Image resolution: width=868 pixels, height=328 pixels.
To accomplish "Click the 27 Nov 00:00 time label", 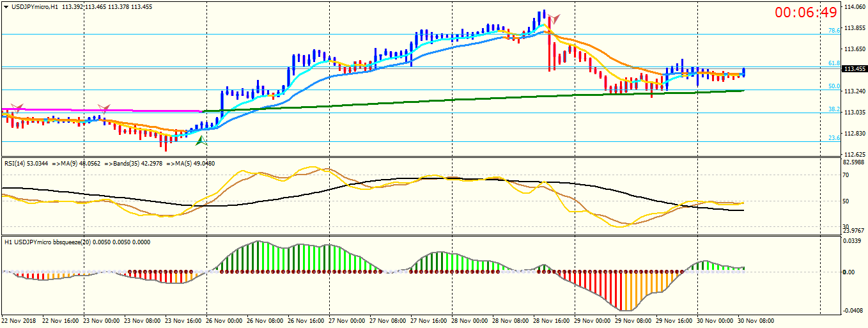I will pos(348,320).
